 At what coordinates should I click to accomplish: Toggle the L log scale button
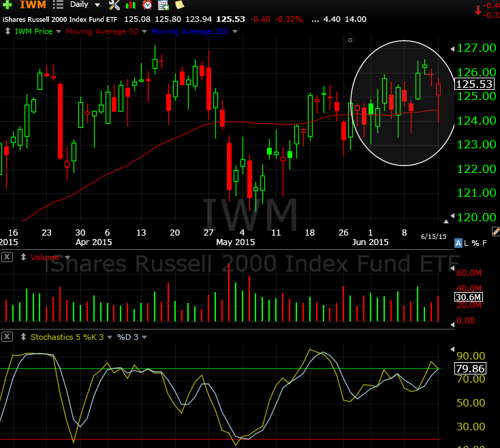(466, 243)
